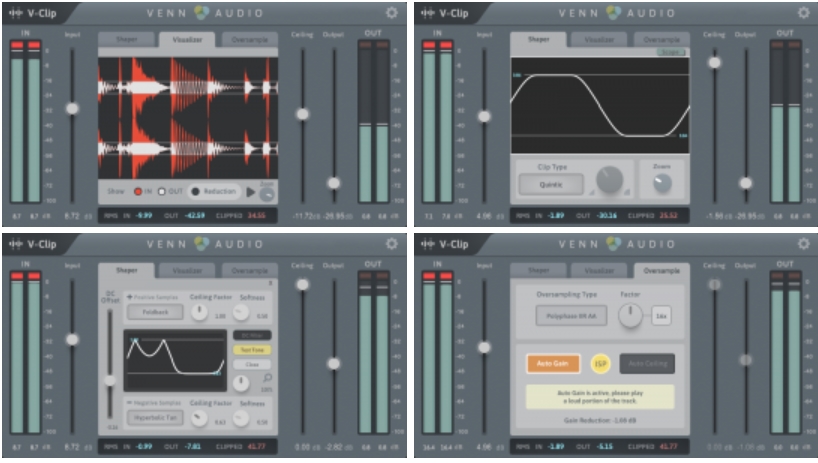Click the Input value 4.96 dB in the Quintic clip window
The width and height of the screenshot is (818, 463).
coord(489,215)
